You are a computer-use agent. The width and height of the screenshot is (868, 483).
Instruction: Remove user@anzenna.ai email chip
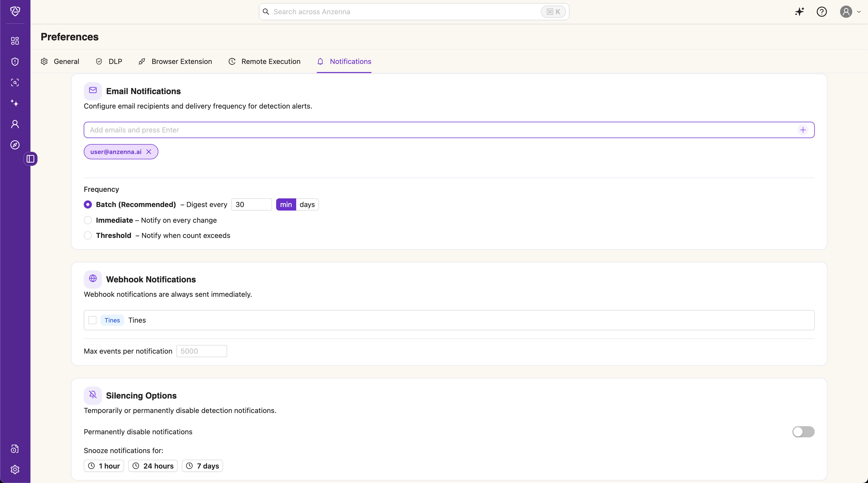pyautogui.click(x=148, y=152)
